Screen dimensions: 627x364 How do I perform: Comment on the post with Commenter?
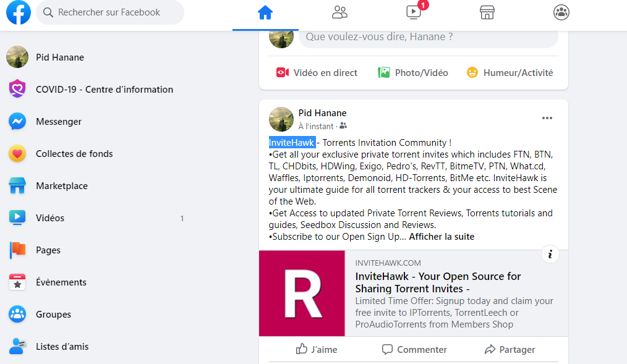click(x=414, y=350)
